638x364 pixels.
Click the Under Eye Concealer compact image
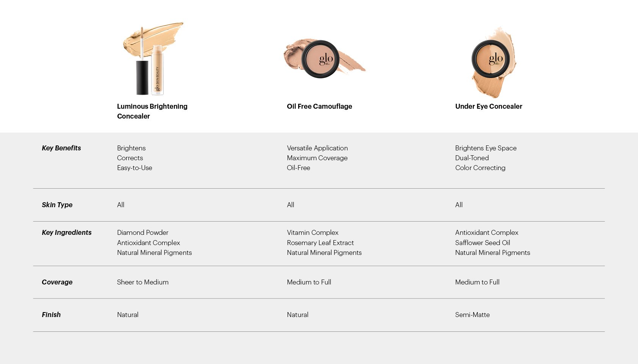pos(492,60)
